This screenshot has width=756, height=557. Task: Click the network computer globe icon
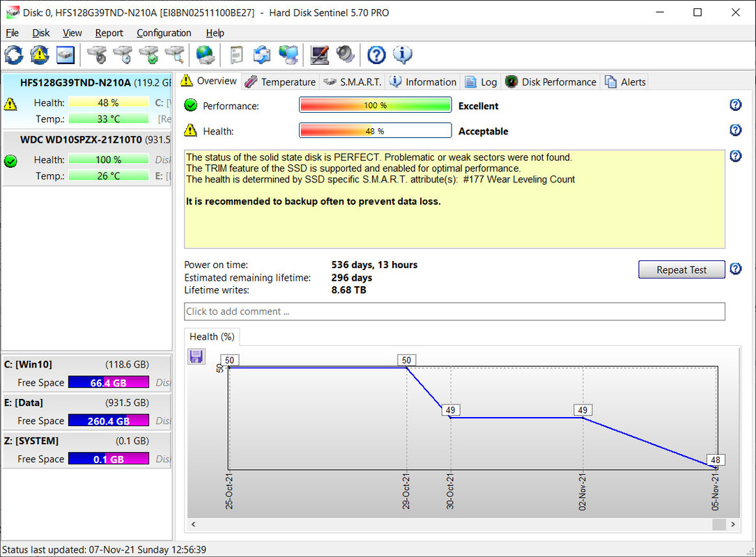[x=288, y=55]
